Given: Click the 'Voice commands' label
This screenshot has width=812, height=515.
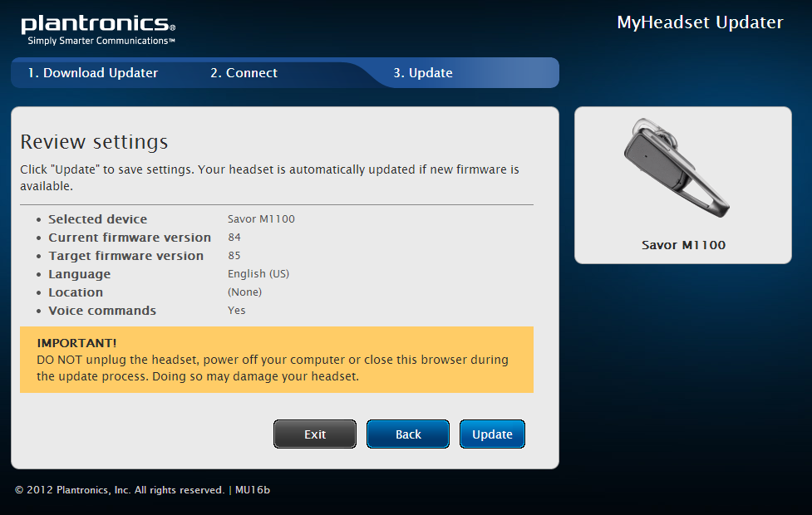Looking at the screenshot, I should [x=102, y=311].
